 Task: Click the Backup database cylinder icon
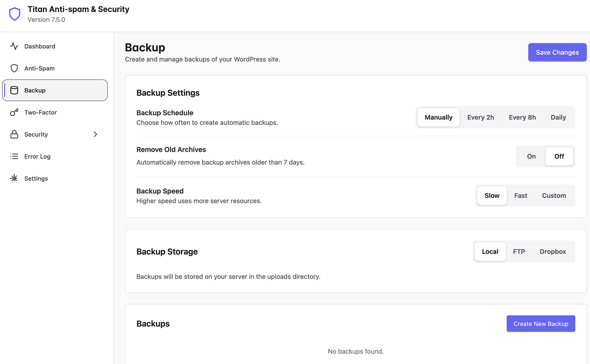[14, 90]
